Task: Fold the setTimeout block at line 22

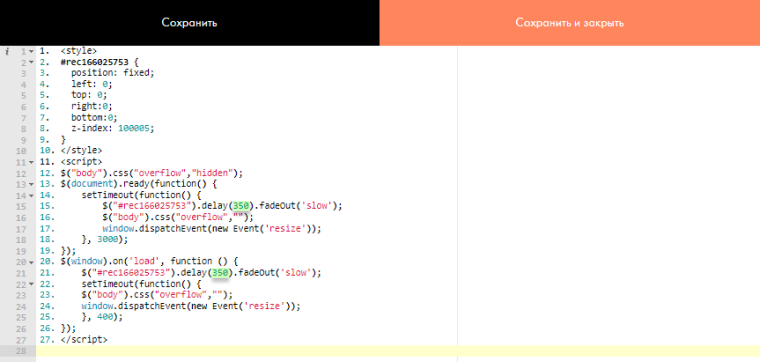Action: click(32, 284)
